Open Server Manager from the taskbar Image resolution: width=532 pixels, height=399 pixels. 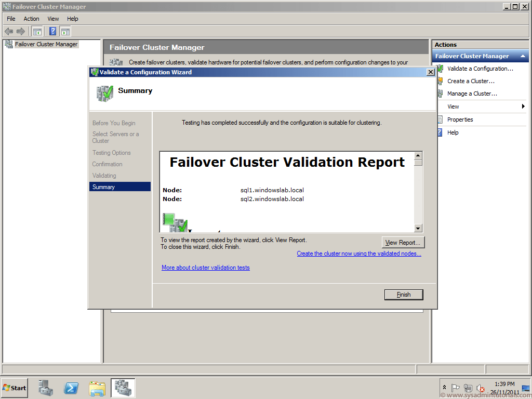(x=45, y=388)
